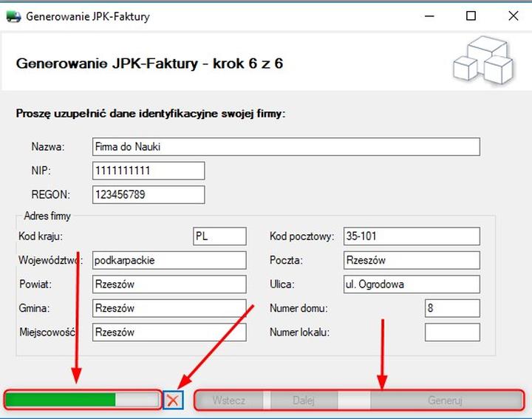The image size is (532, 419).
Task: Click into the Powiat field
Action: [168, 285]
